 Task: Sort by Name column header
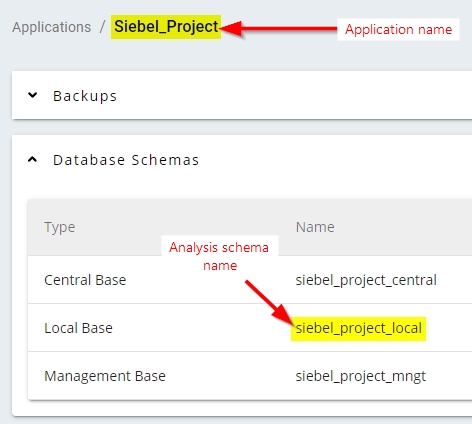point(315,227)
